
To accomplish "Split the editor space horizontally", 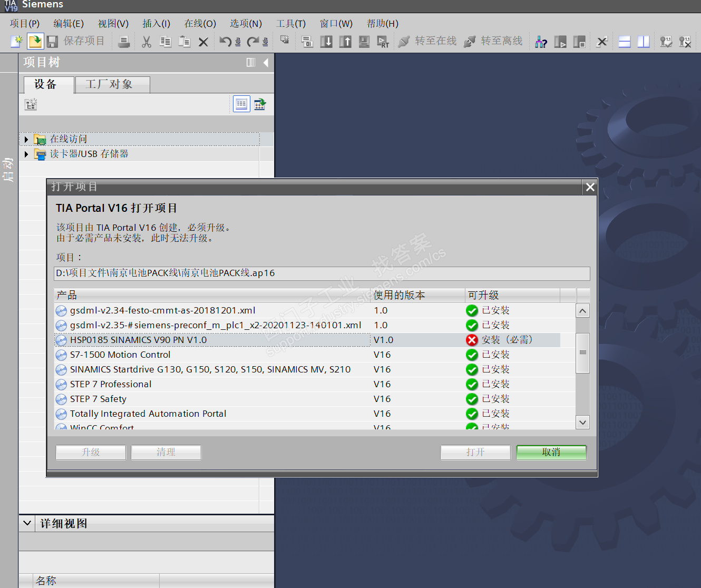I will click(625, 42).
